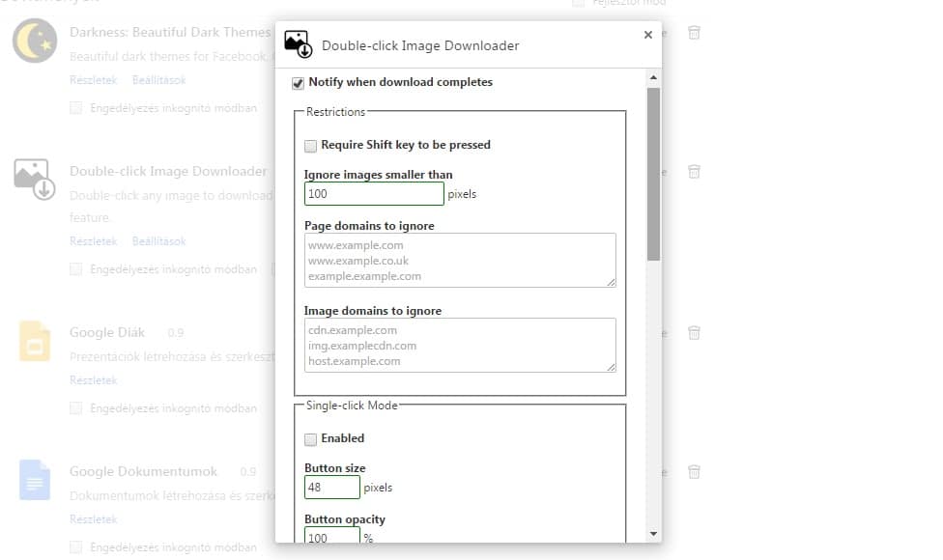The height and width of the screenshot is (560, 943).
Task: Click the Button size input field
Action: click(x=332, y=487)
